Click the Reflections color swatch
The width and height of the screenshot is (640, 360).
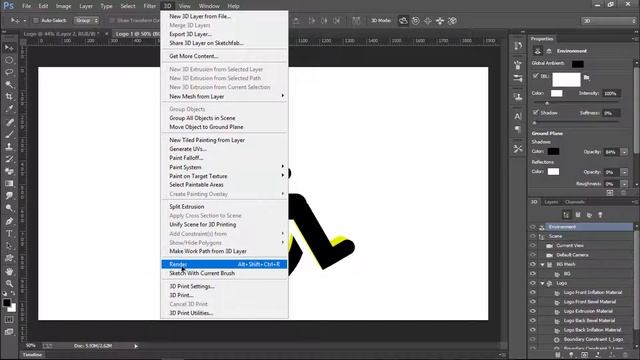553,172
